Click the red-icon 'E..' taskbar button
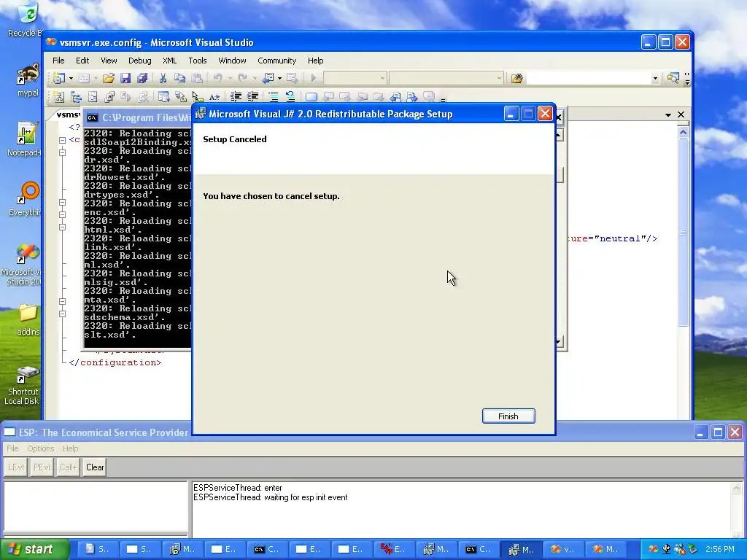The width and height of the screenshot is (747, 560). 393,549
